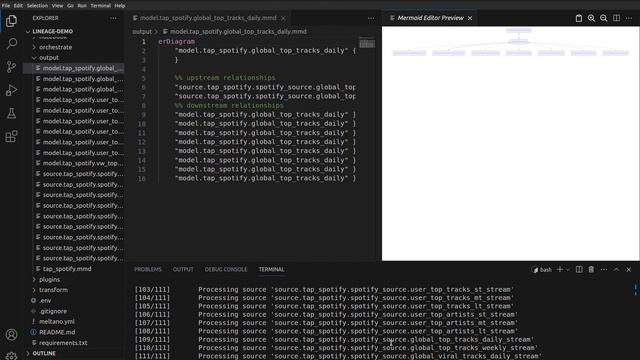Select the bash terminal label
This screenshot has width=640, height=360.
542,269
